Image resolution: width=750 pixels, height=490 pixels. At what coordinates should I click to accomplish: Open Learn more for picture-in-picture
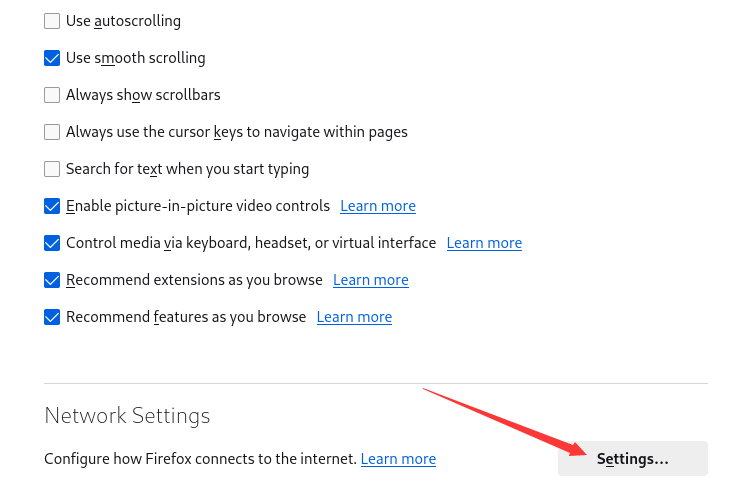click(x=378, y=206)
